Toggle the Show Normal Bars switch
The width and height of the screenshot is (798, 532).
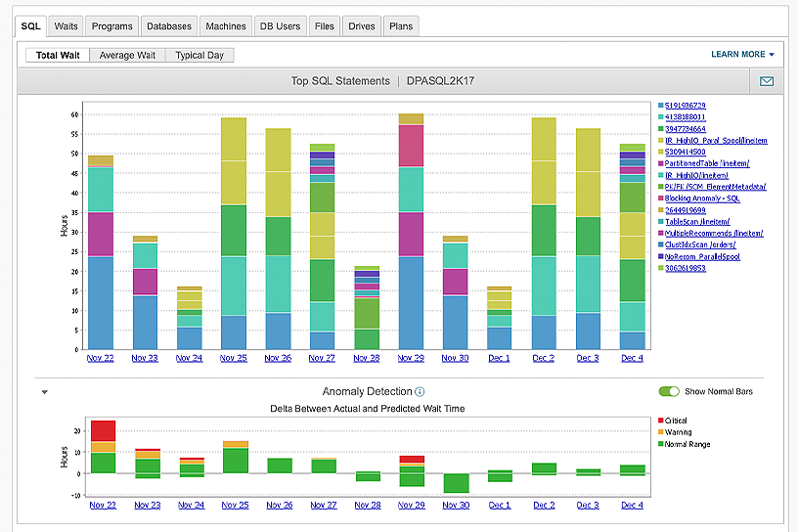(x=669, y=391)
